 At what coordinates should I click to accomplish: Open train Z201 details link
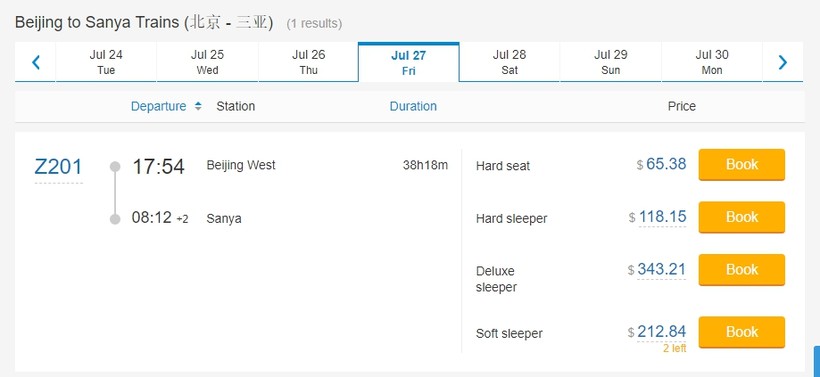(x=59, y=167)
